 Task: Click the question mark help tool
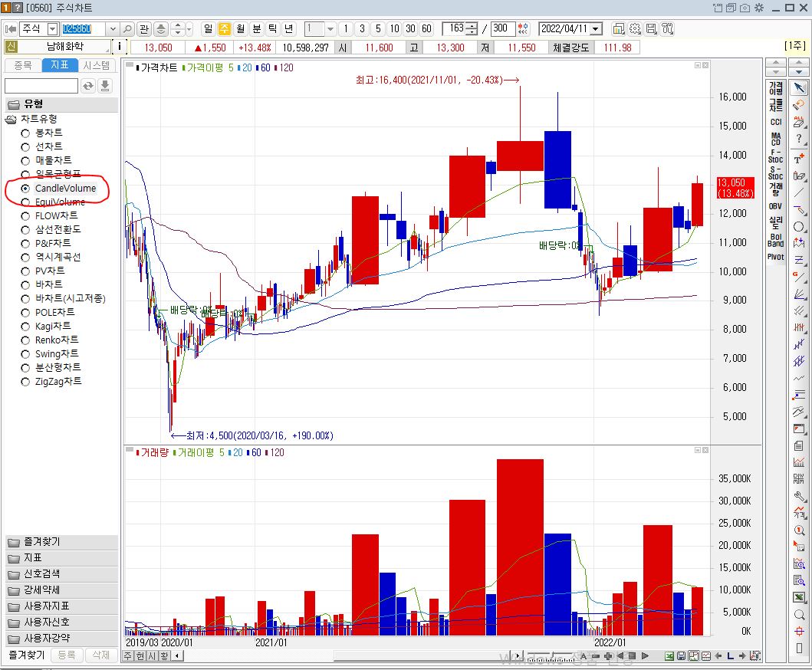pos(799,139)
